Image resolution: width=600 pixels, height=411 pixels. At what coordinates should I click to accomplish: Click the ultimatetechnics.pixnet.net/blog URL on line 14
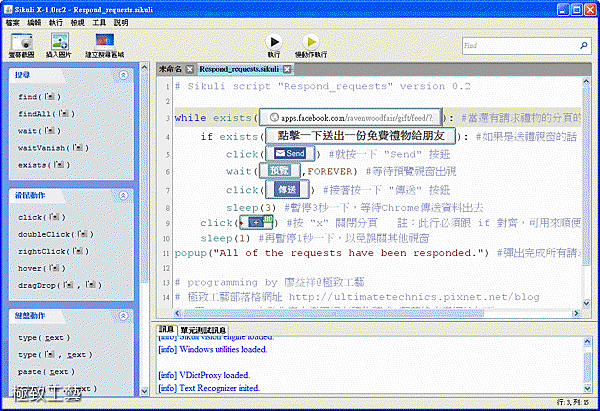tap(414, 297)
